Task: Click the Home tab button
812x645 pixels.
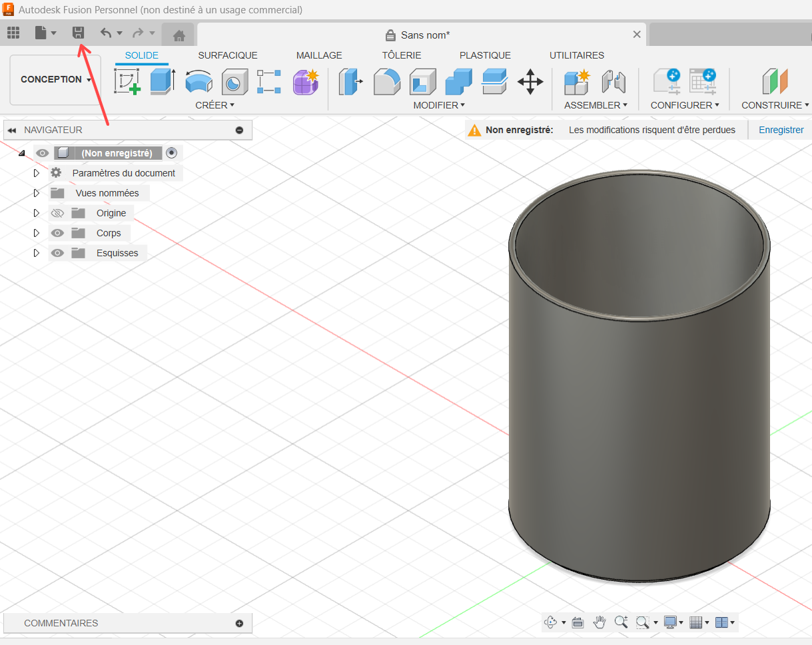Action: point(178,35)
